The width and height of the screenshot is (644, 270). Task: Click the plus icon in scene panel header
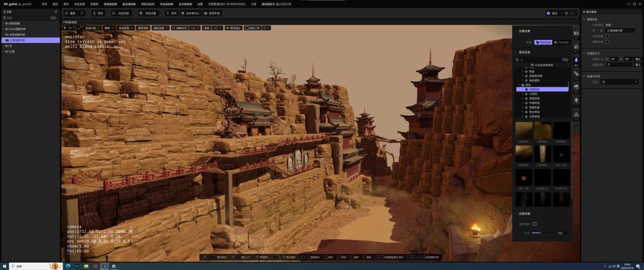pyautogui.click(x=56, y=11)
